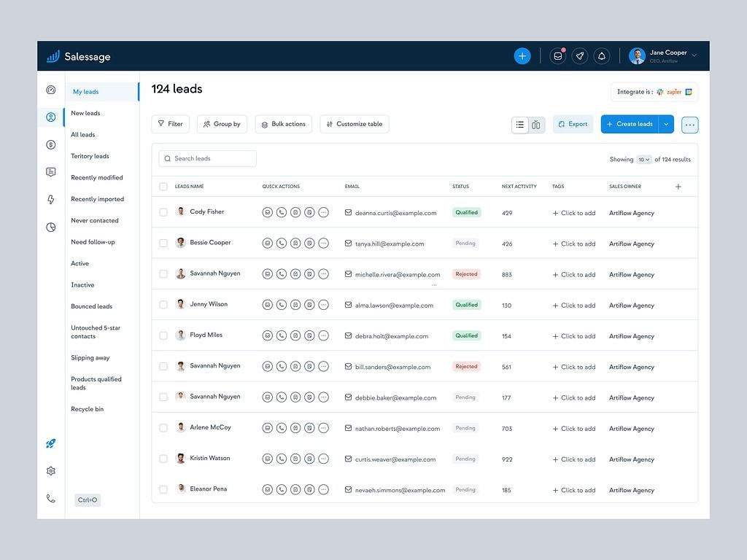Check the row checkbox for Eleanor Pena

[x=163, y=490]
